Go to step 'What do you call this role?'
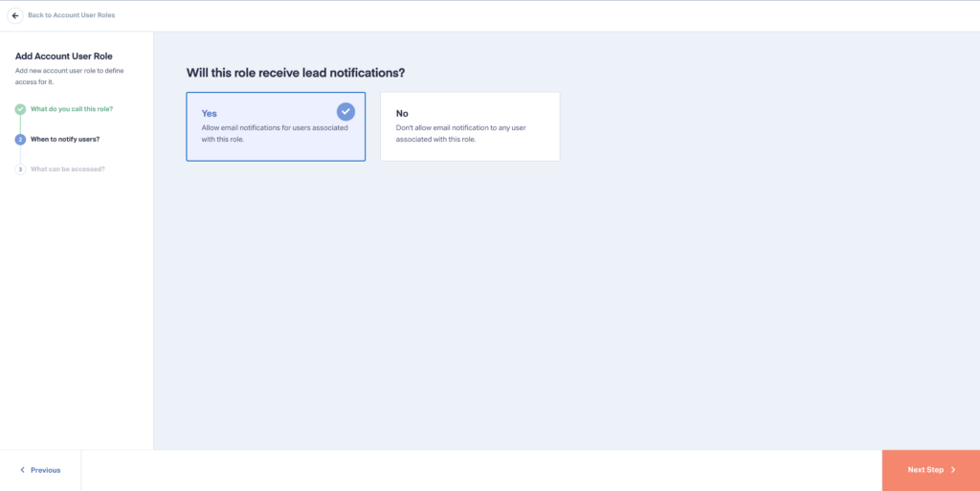The image size is (980, 491). coord(72,109)
